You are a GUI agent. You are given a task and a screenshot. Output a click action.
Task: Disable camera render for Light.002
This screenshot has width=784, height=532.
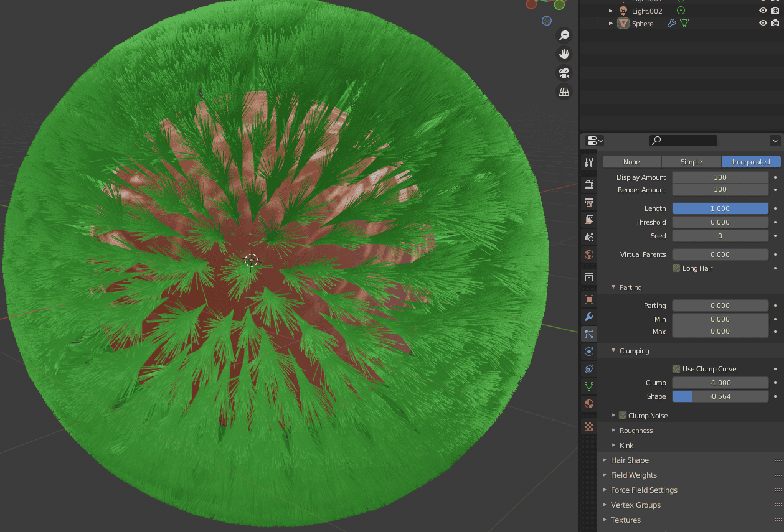click(x=775, y=11)
